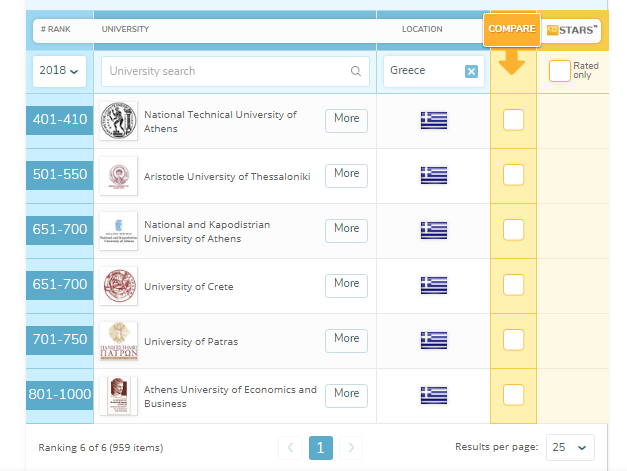Tick compare box for University of Patras
The image size is (627, 471).
pos(513,340)
